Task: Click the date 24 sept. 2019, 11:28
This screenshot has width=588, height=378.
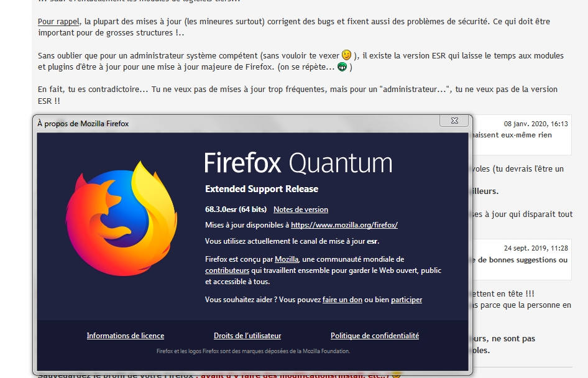Action: tap(536, 248)
